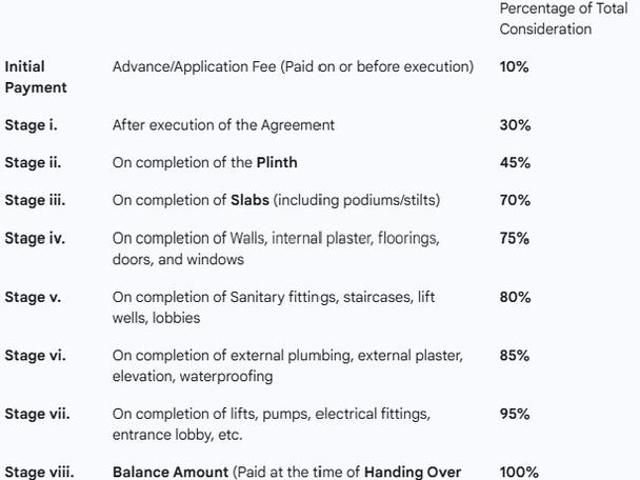Click the 30% percentage value
The height and width of the screenshot is (480, 640).
[515, 125]
